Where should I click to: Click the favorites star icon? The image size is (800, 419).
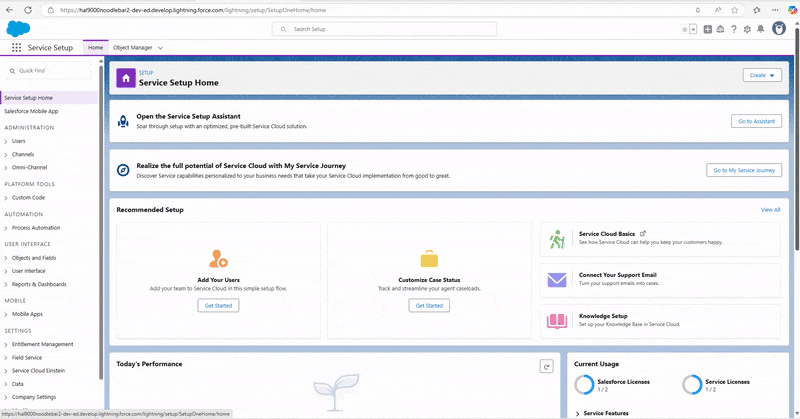pos(685,30)
